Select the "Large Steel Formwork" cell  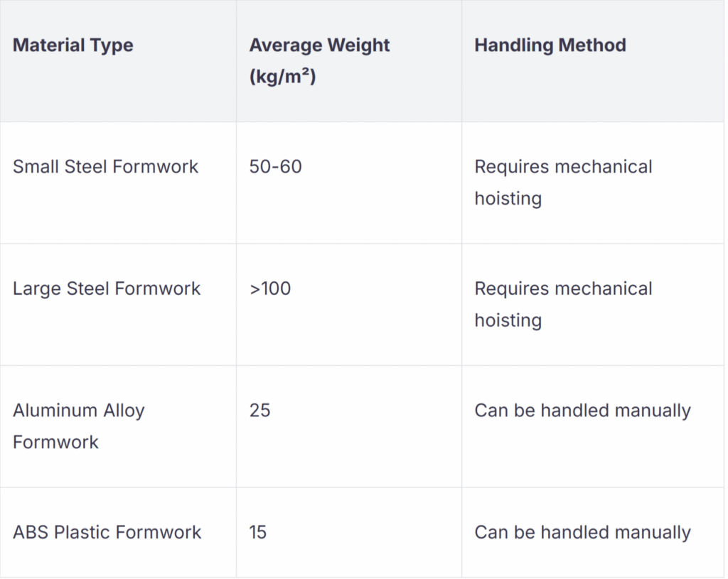click(x=107, y=289)
